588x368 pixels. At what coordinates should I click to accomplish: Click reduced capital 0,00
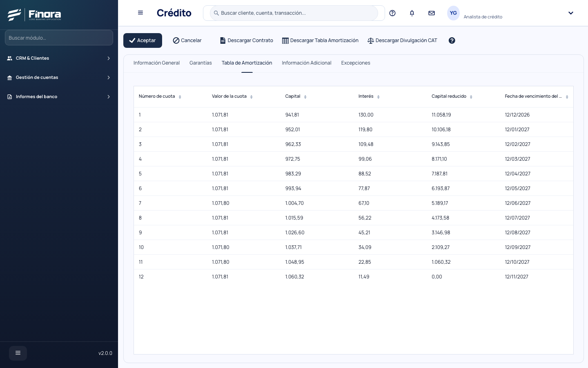point(437,277)
